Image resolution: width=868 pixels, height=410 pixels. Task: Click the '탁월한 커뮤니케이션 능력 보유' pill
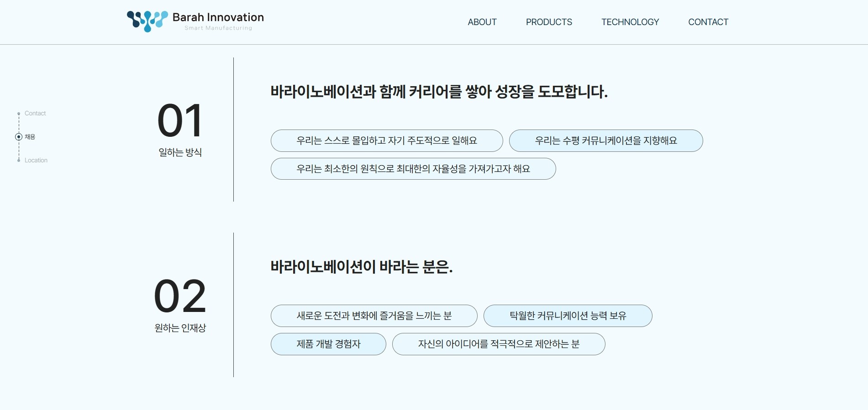(x=568, y=315)
